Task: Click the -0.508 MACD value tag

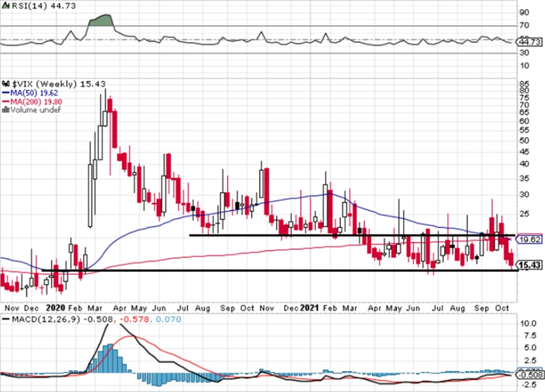Action: click(530, 375)
